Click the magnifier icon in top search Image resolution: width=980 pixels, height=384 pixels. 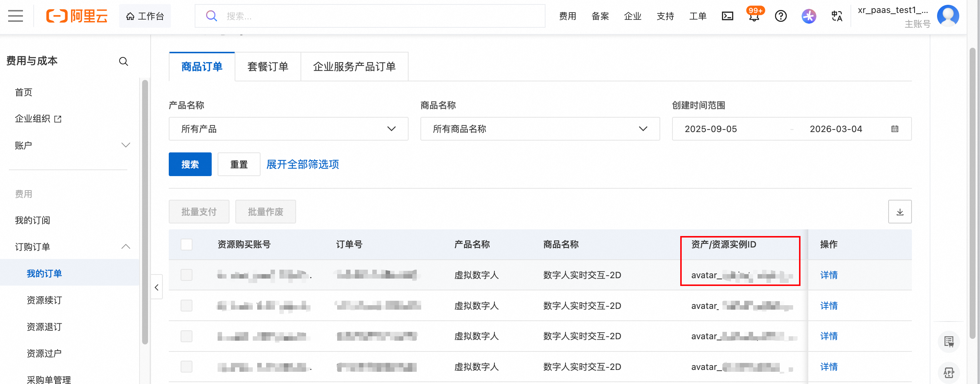click(211, 16)
